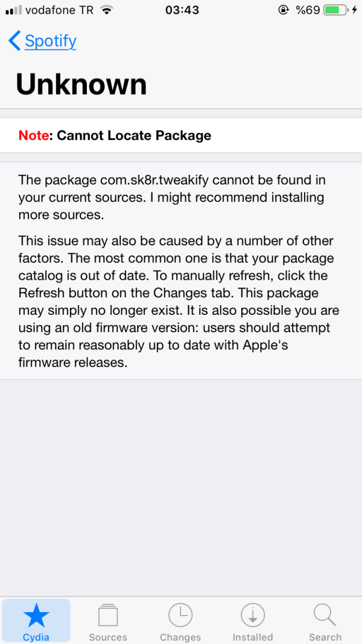Tap the cellular signal bars indicator

[x=13, y=10]
